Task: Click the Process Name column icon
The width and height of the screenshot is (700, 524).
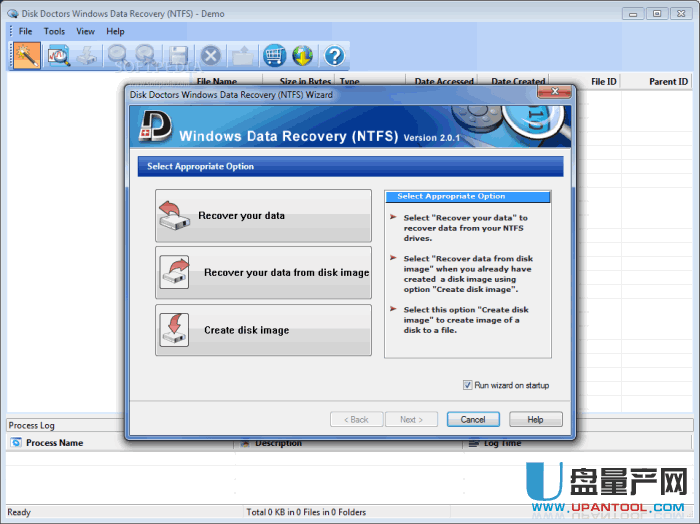Action: coord(16,443)
